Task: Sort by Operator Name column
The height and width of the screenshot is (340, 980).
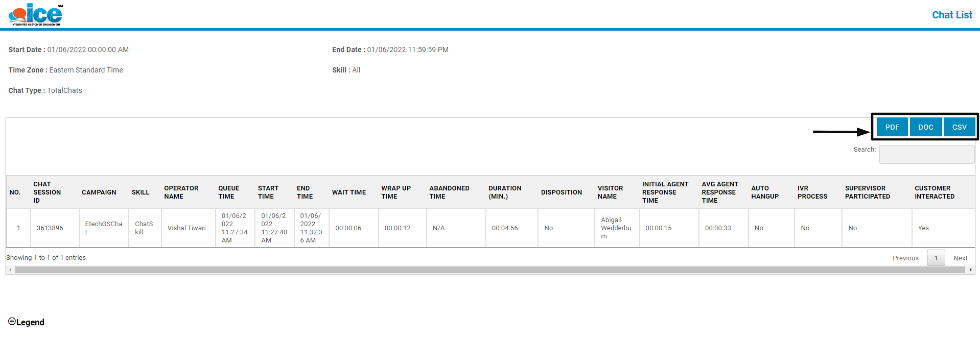Action: 181,192
